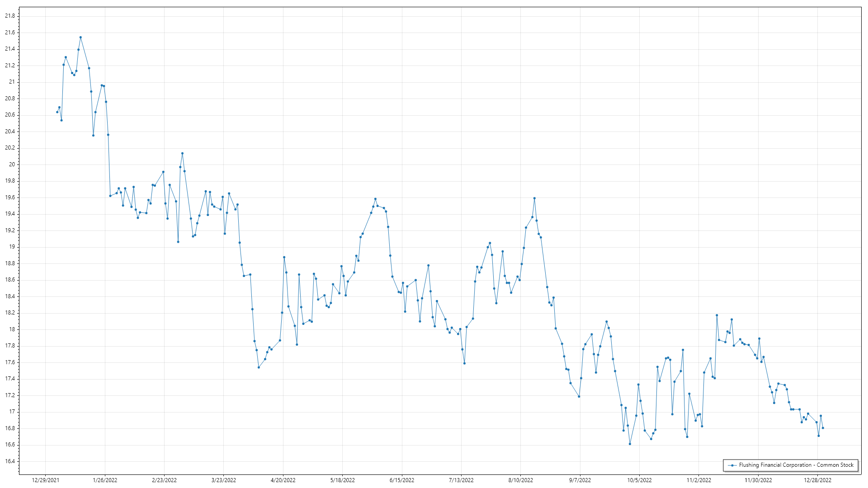Click the 19 value axis label
Image resolution: width=868 pixels, height=488 pixels.
click(x=12, y=247)
